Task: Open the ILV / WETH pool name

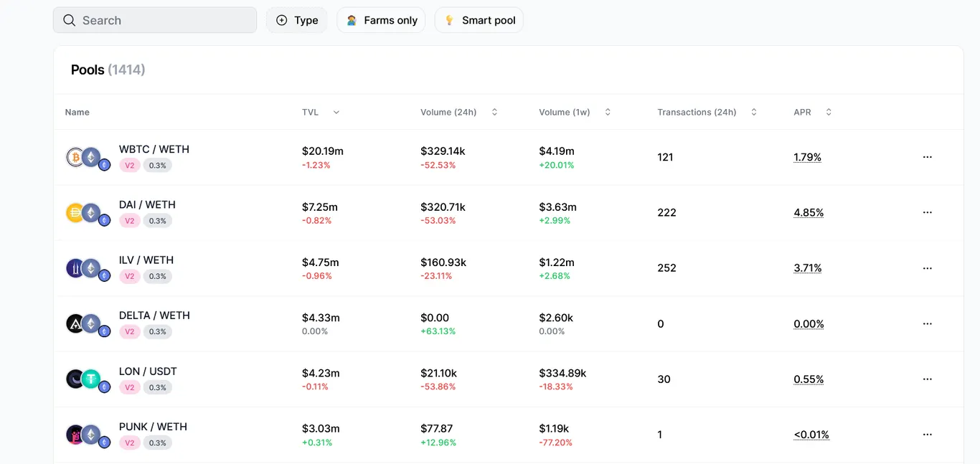Action: tap(146, 260)
